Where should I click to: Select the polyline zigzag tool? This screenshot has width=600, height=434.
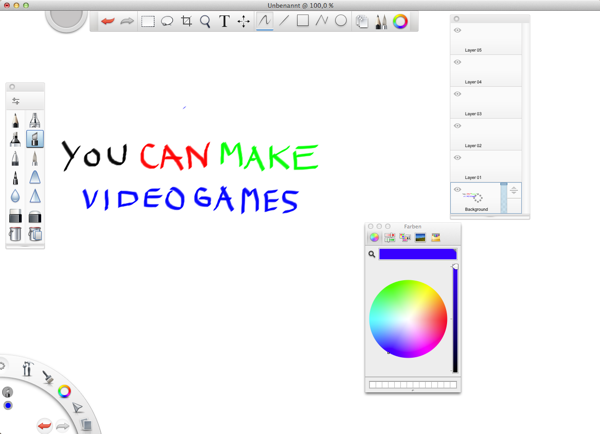click(x=322, y=20)
